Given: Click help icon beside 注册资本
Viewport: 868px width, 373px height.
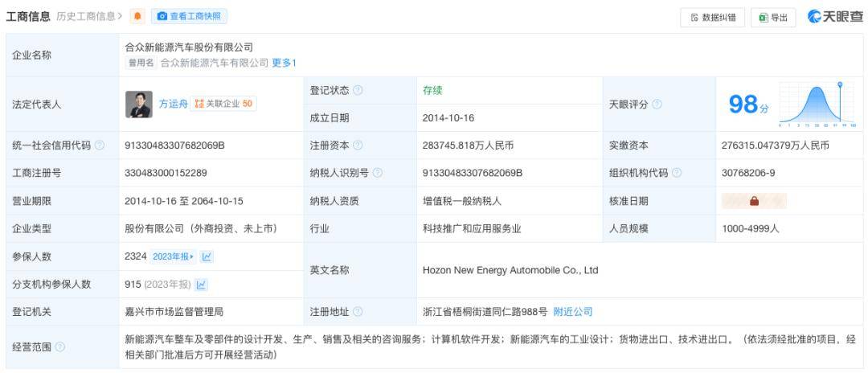Looking at the screenshot, I should pos(358,146).
